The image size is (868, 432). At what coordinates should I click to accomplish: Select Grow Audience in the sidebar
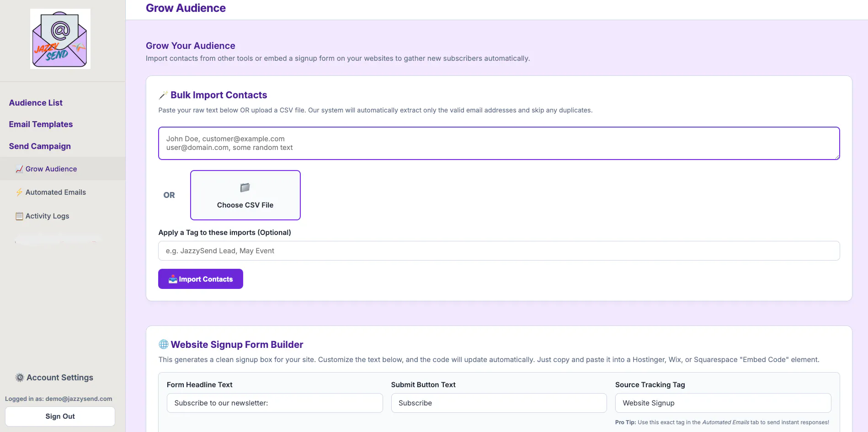[63, 169]
